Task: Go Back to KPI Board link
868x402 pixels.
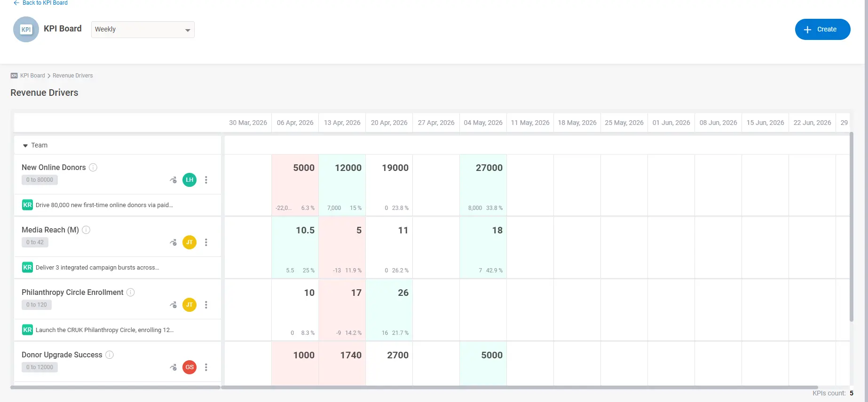Action: pyautogui.click(x=45, y=3)
